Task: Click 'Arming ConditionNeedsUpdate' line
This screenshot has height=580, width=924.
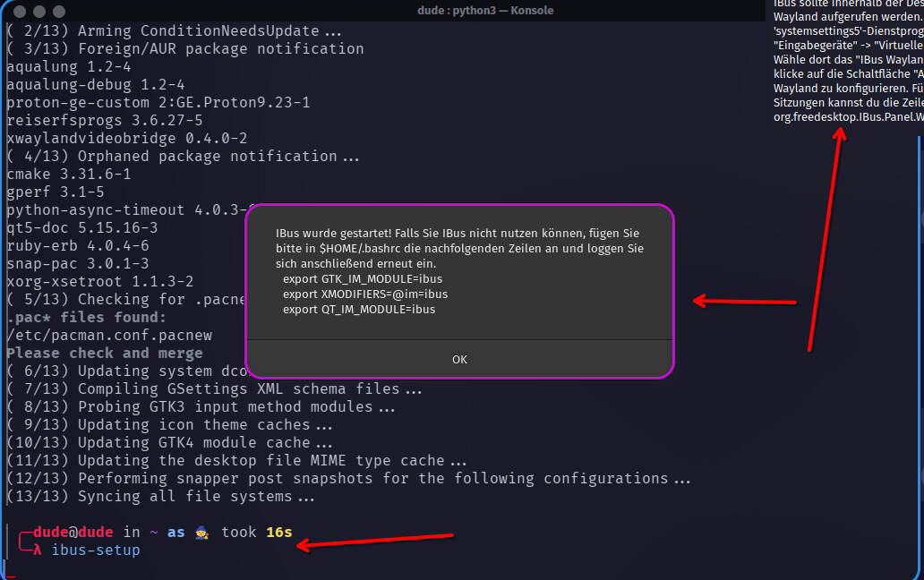Action: [174, 30]
